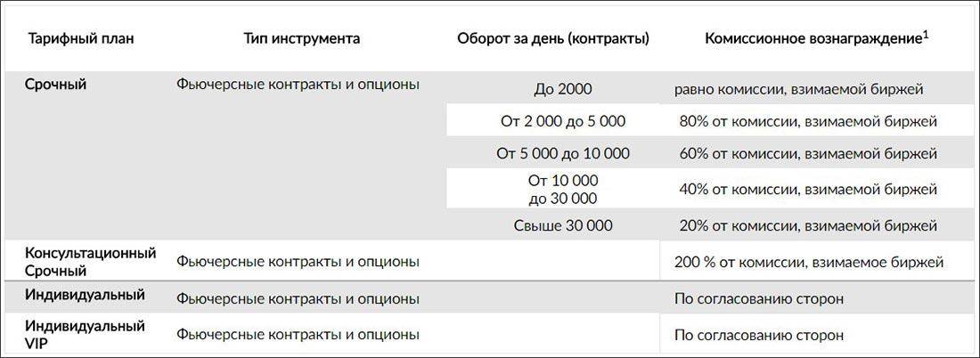Click the "Тип инструмента" column header
980x358 pixels.
point(301,39)
